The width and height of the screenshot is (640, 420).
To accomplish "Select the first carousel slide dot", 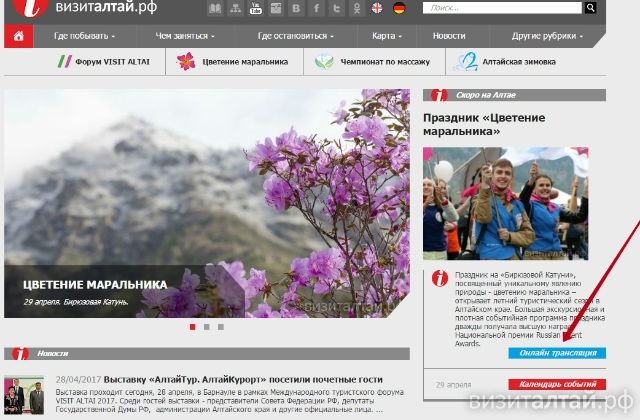I will pos(191,327).
